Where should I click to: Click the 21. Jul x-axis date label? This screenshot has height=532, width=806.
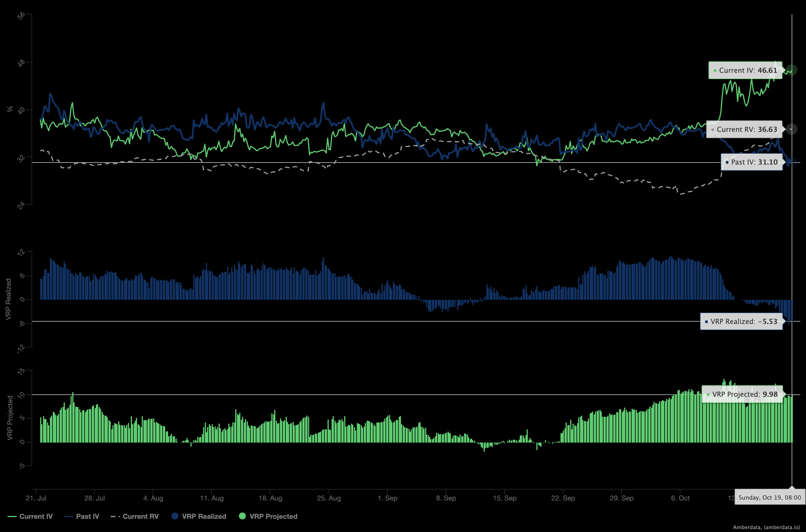(36, 498)
